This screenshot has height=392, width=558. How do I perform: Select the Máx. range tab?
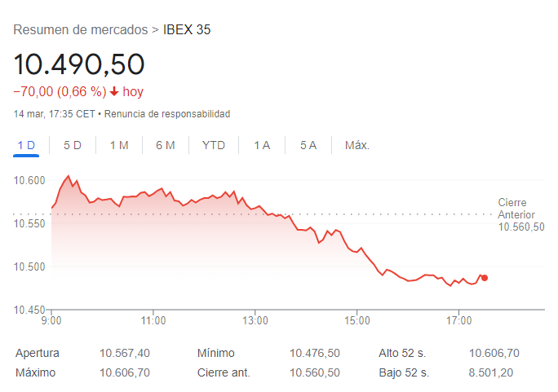[x=357, y=145]
